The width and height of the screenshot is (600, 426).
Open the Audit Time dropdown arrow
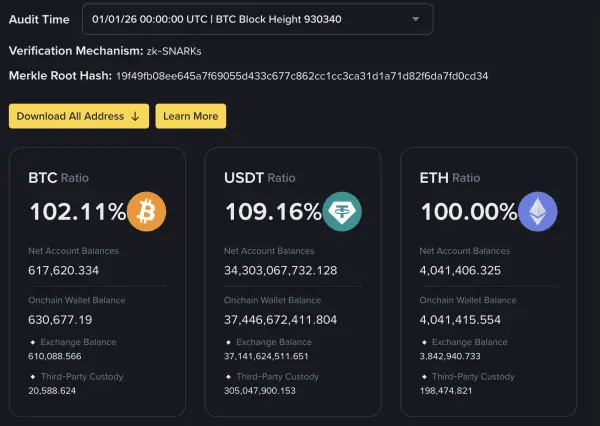416,19
